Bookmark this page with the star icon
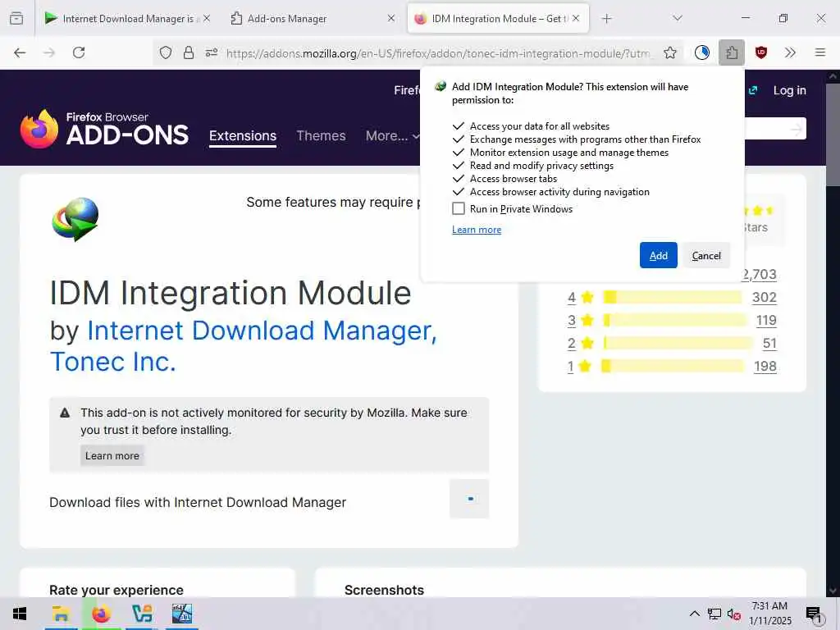This screenshot has height=630, width=840. click(x=669, y=52)
